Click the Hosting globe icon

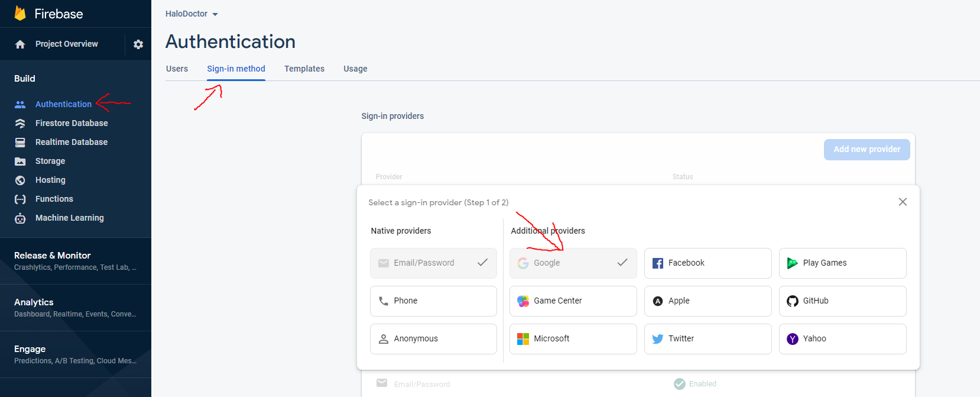click(x=20, y=180)
